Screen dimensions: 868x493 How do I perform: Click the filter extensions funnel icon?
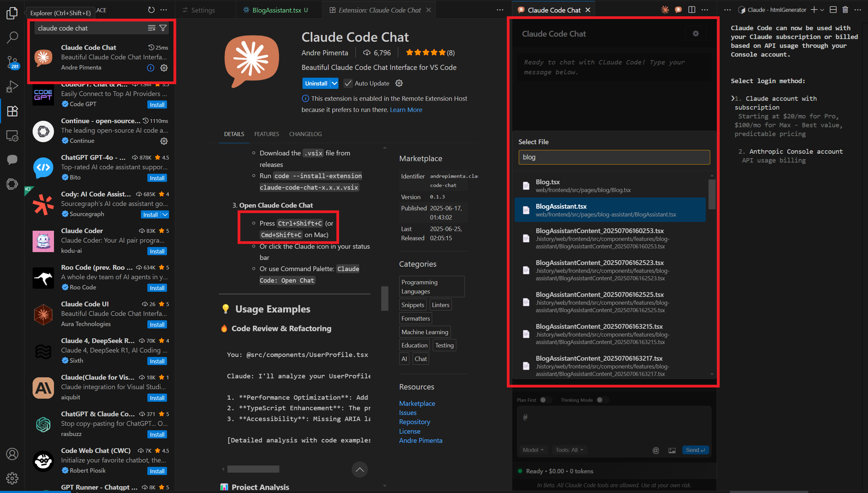pyautogui.click(x=163, y=28)
